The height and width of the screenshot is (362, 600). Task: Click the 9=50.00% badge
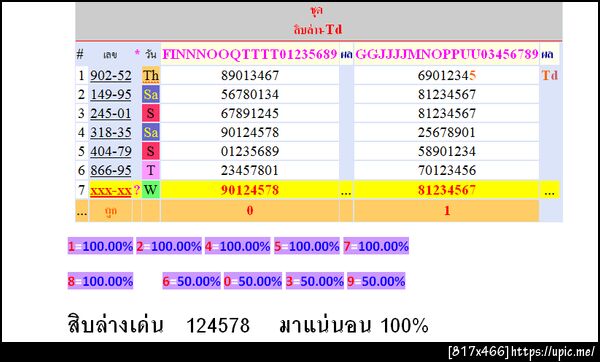[376, 281]
